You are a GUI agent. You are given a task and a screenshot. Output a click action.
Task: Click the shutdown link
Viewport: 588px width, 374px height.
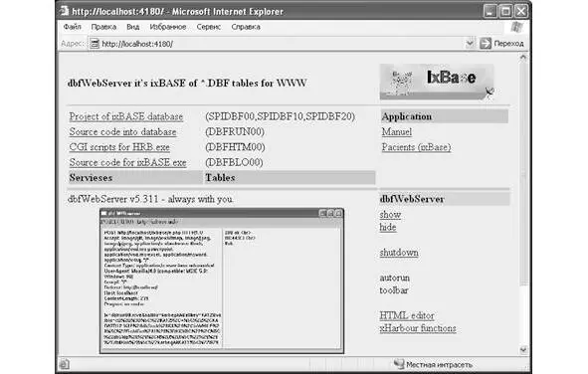[399, 253]
